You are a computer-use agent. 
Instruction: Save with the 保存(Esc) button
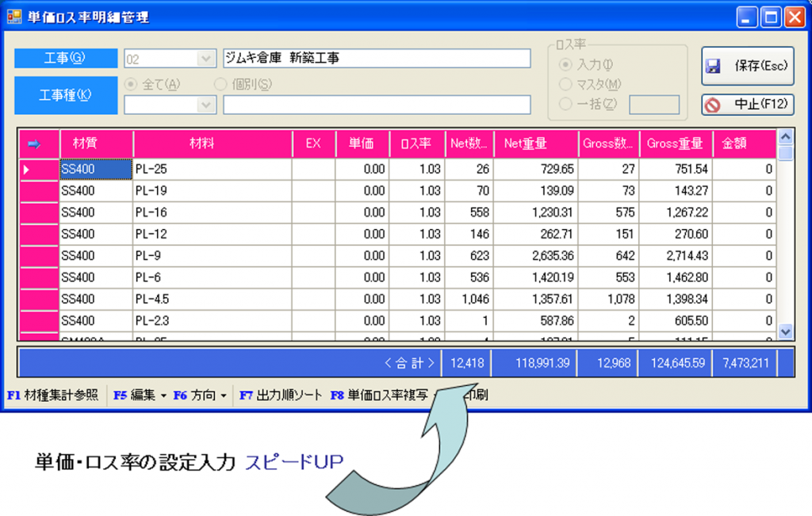coord(748,66)
